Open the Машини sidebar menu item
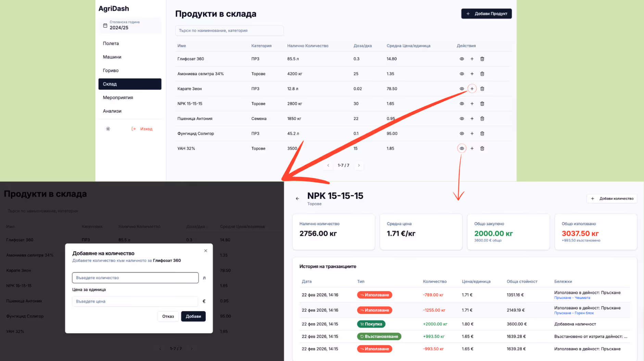The height and width of the screenshot is (361, 644). pos(112,57)
